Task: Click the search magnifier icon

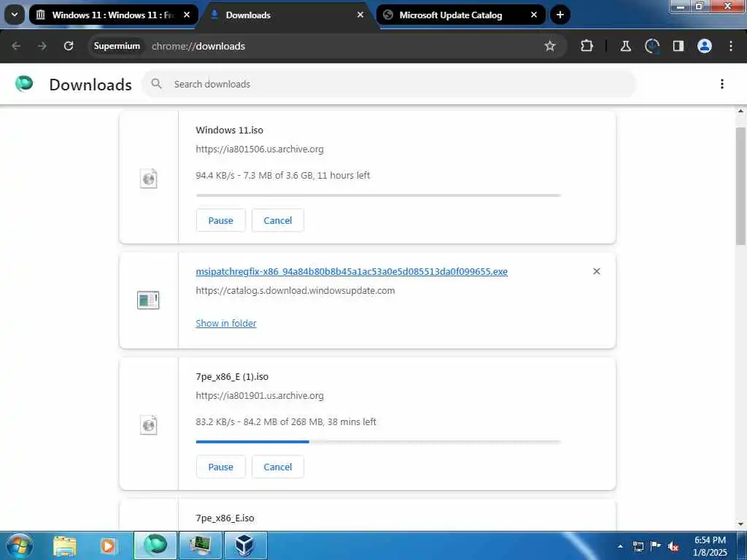Action: point(156,84)
